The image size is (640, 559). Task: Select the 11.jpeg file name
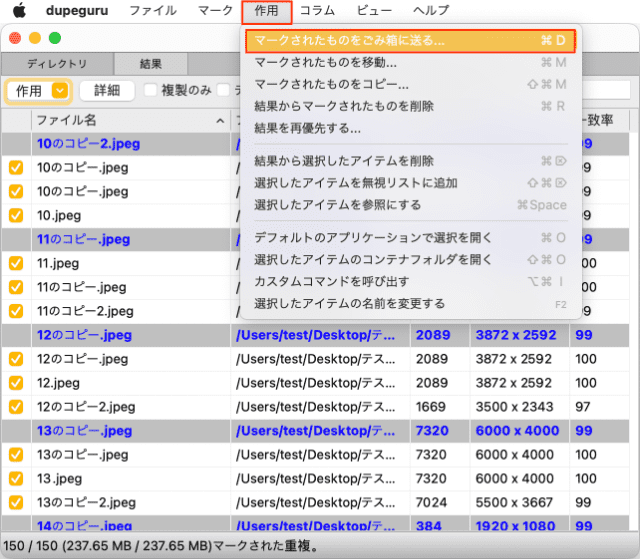(x=58, y=263)
